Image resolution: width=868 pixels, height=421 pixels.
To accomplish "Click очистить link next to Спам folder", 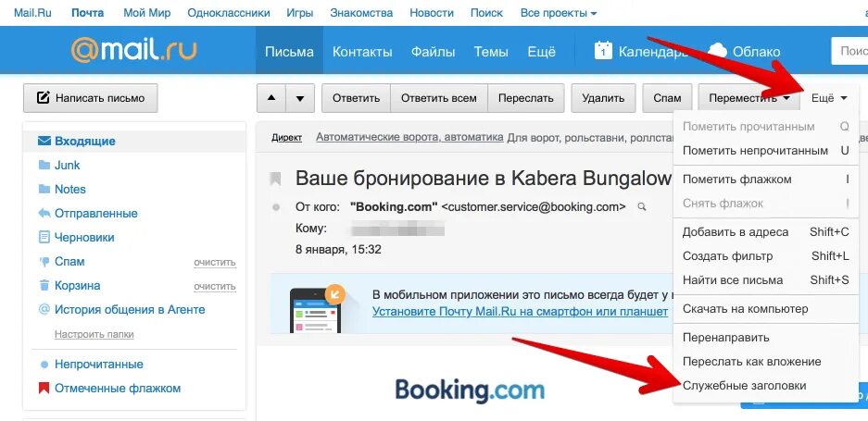I will pos(215,262).
